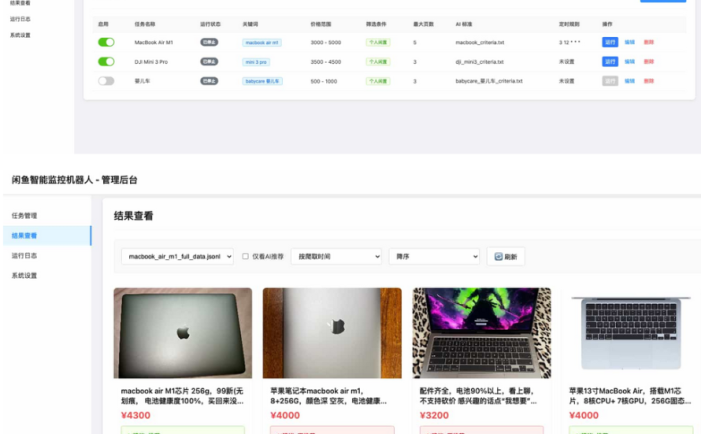Click the 'babycare 婴儿车' keyword tag

[262, 81]
